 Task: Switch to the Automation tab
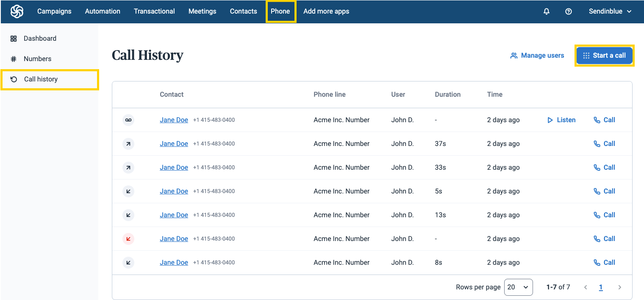103,11
